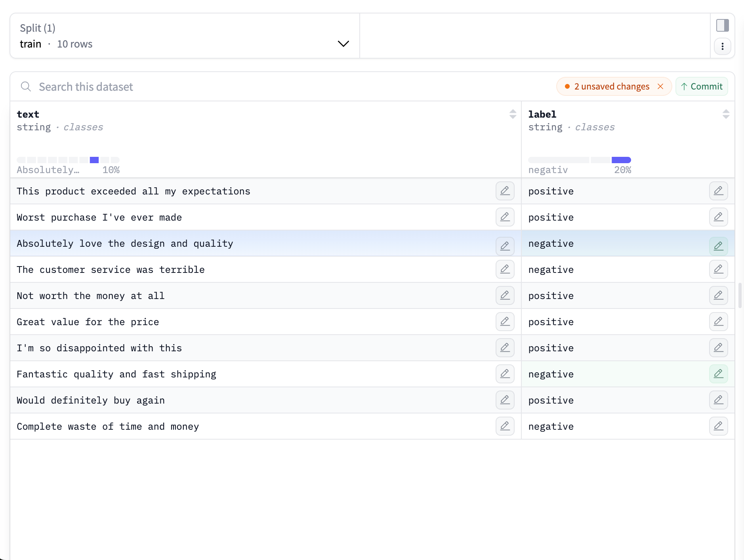Edit the text "Worst purchase I've ever made"
The width and height of the screenshot is (744, 560).
pos(505,217)
